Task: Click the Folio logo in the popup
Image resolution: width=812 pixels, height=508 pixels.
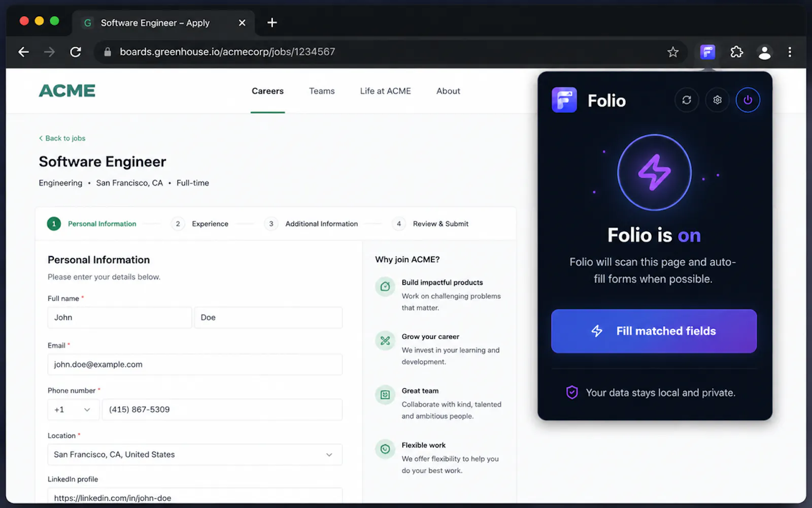Action: pyautogui.click(x=564, y=100)
